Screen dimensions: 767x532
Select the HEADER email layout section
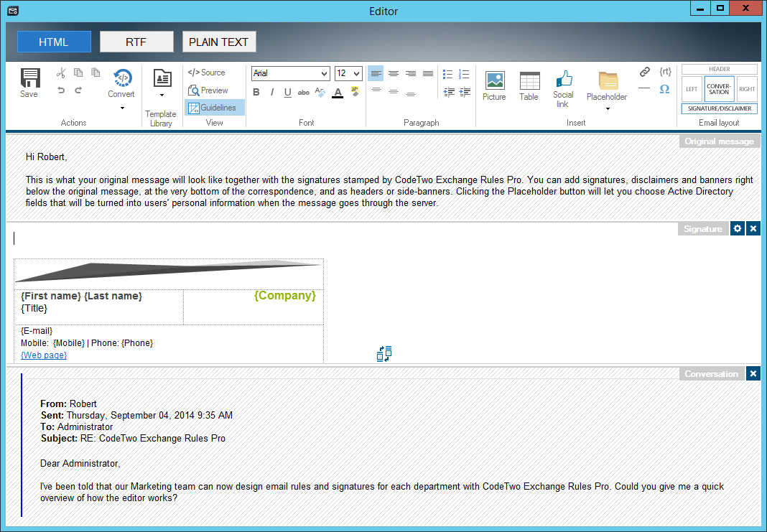click(x=720, y=70)
